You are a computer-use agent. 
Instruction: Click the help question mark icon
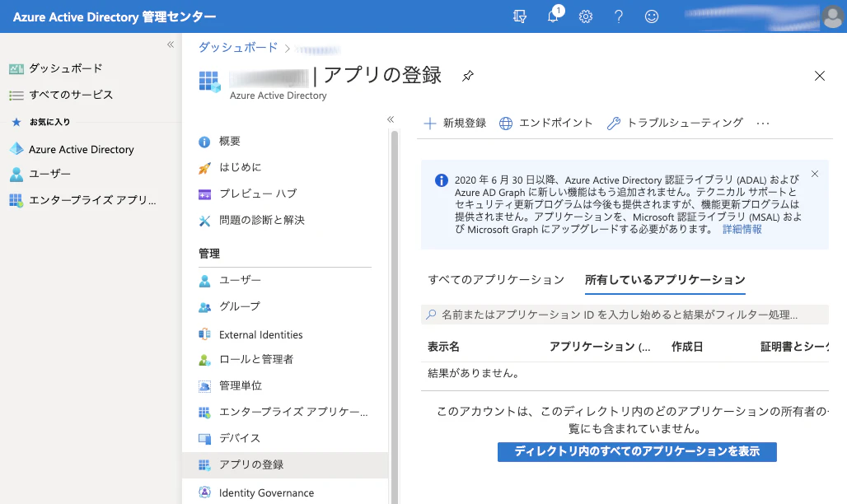619,16
